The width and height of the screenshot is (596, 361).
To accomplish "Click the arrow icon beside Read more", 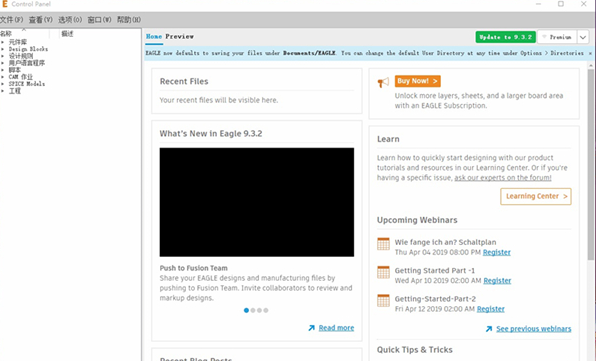I will pos(312,328).
